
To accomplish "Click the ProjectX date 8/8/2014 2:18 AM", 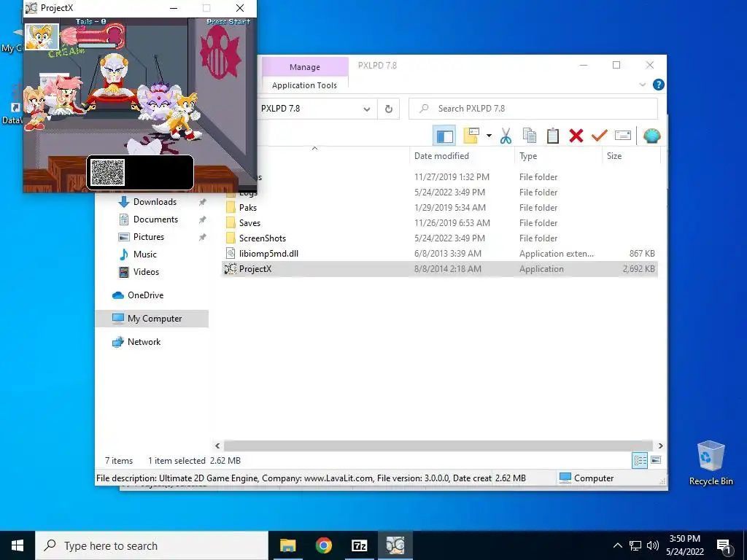I will pyautogui.click(x=448, y=269).
